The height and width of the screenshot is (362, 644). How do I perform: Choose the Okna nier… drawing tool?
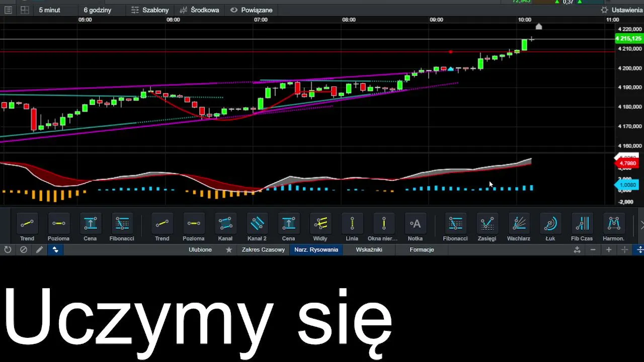(x=384, y=228)
